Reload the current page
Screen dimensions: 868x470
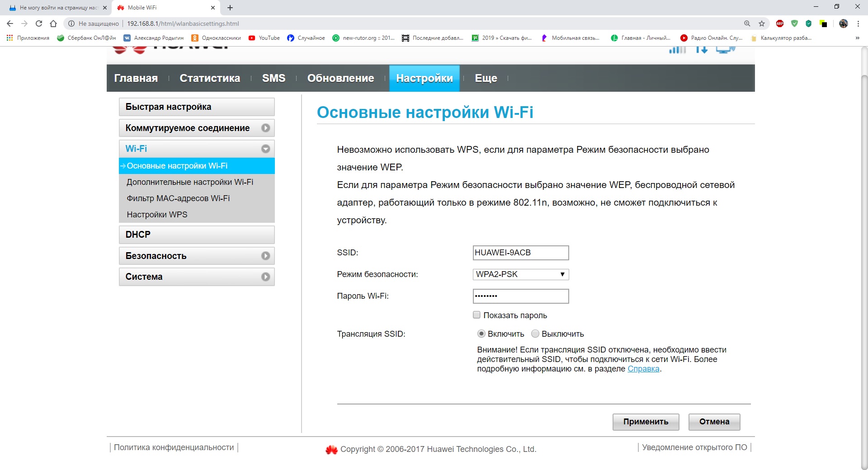coord(39,23)
